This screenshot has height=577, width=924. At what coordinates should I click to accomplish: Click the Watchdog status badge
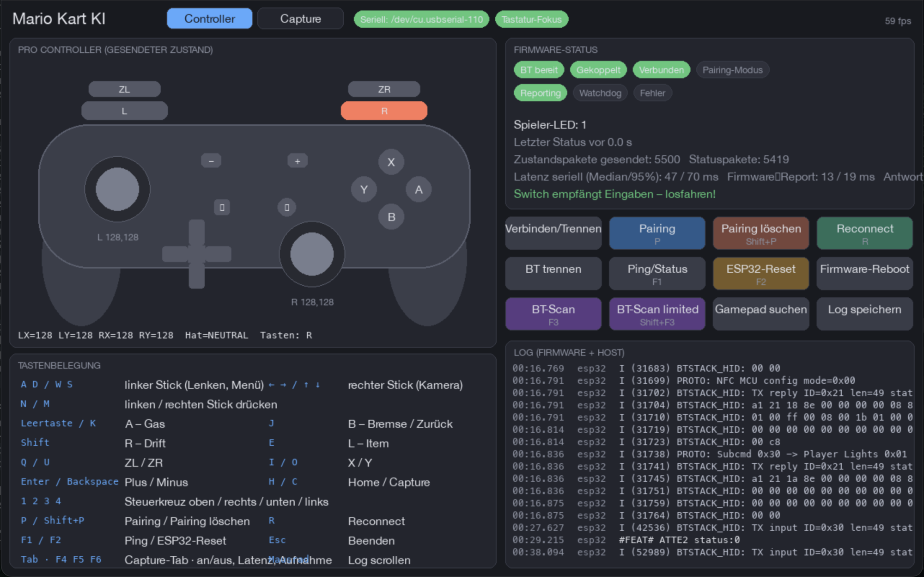click(600, 93)
